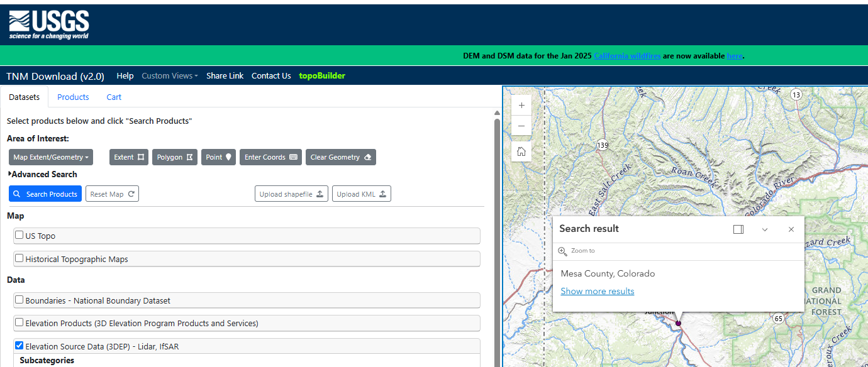This screenshot has width=868, height=367.
Task: Uncheck Elevation Source Data (3DEP) checkbox
Action: tap(19, 346)
